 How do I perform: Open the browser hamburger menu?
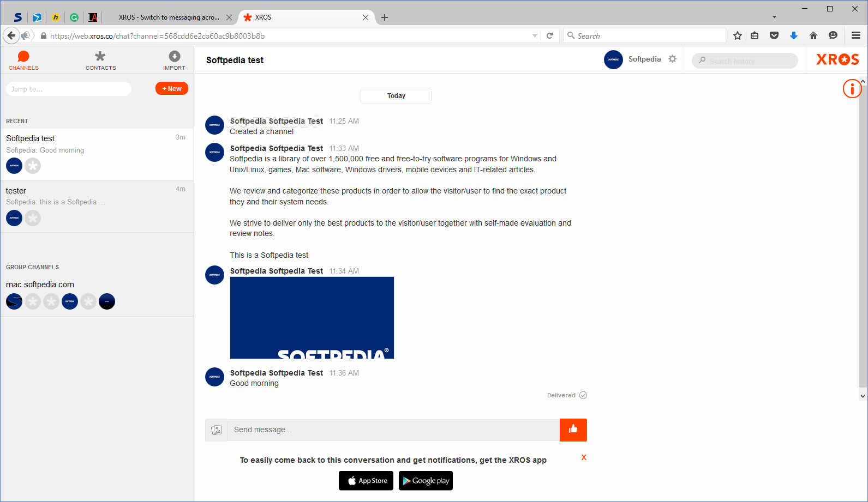(856, 35)
